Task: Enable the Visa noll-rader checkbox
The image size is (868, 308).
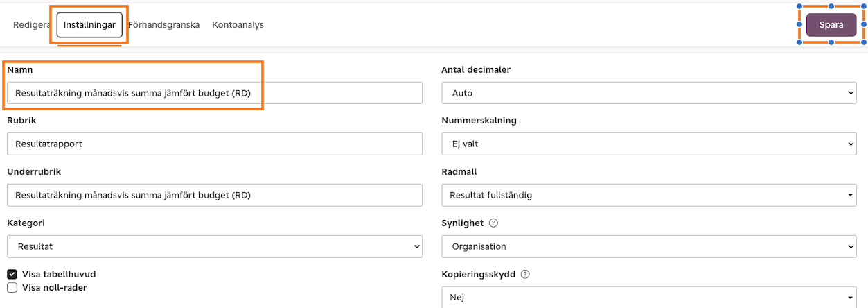Action: point(12,287)
